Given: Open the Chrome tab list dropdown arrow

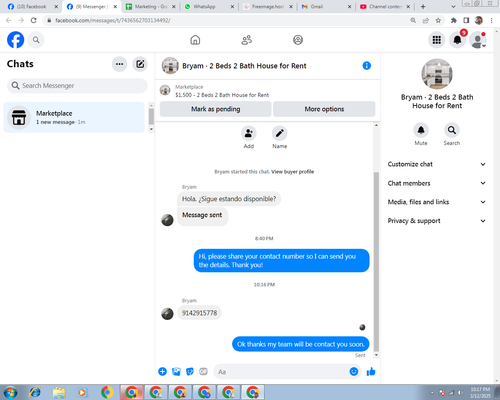Looking at the screenshot, I should [453, 6].
